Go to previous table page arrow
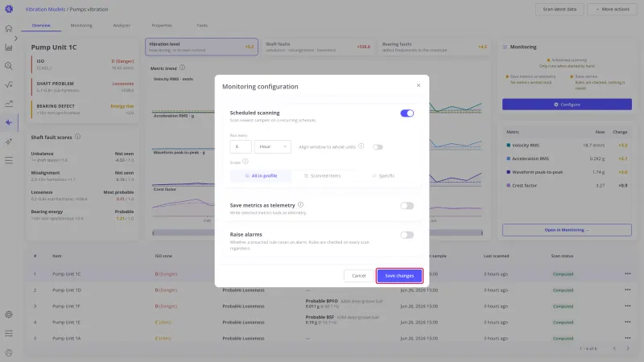Viewport: 644px width, 362px height. pyautogui.click(x=614, y=348)
